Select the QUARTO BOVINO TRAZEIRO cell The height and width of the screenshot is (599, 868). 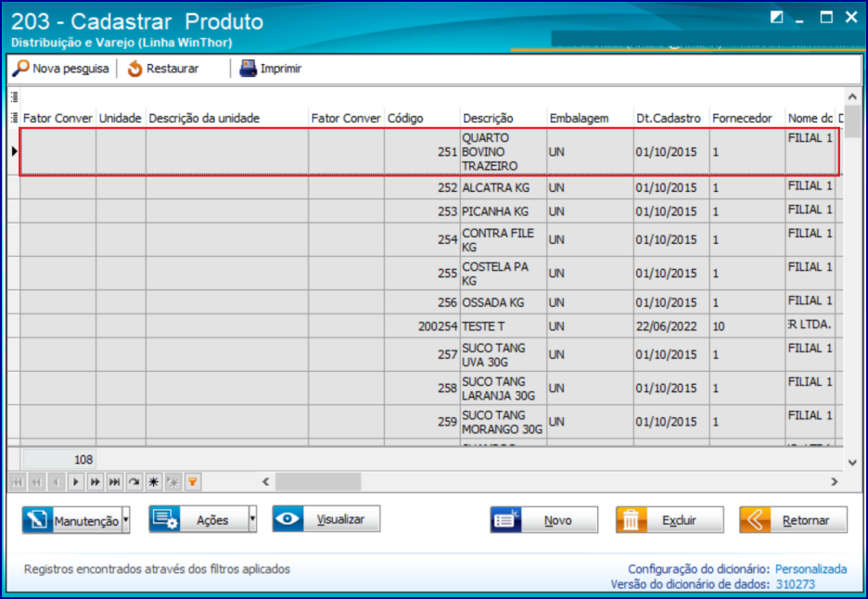[504, 152]
